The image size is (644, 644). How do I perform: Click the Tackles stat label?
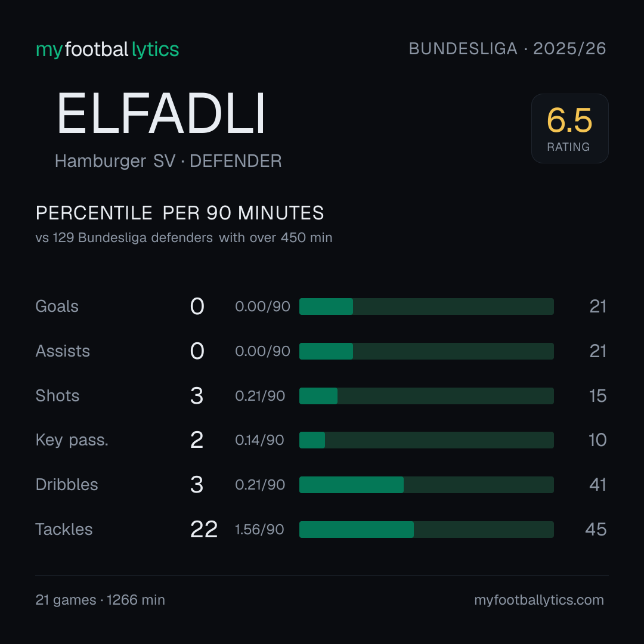pos(64,530)
